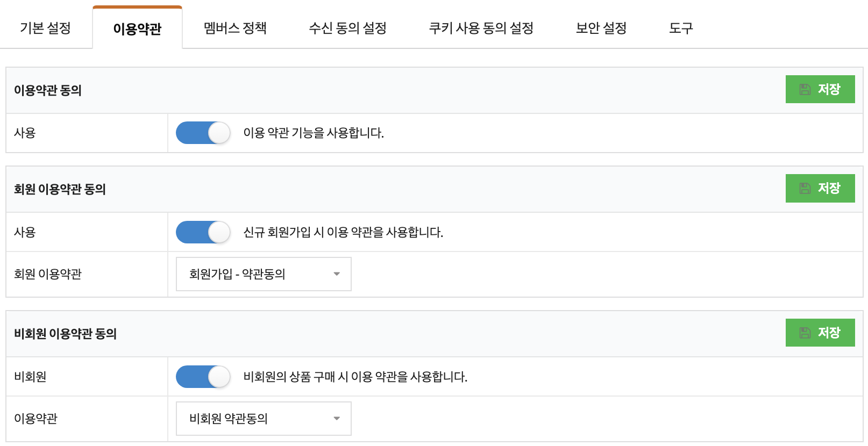Open the 비회원 약관동의 dropdown
Screen dimensions: 868x446
click(x=264, y=419)
